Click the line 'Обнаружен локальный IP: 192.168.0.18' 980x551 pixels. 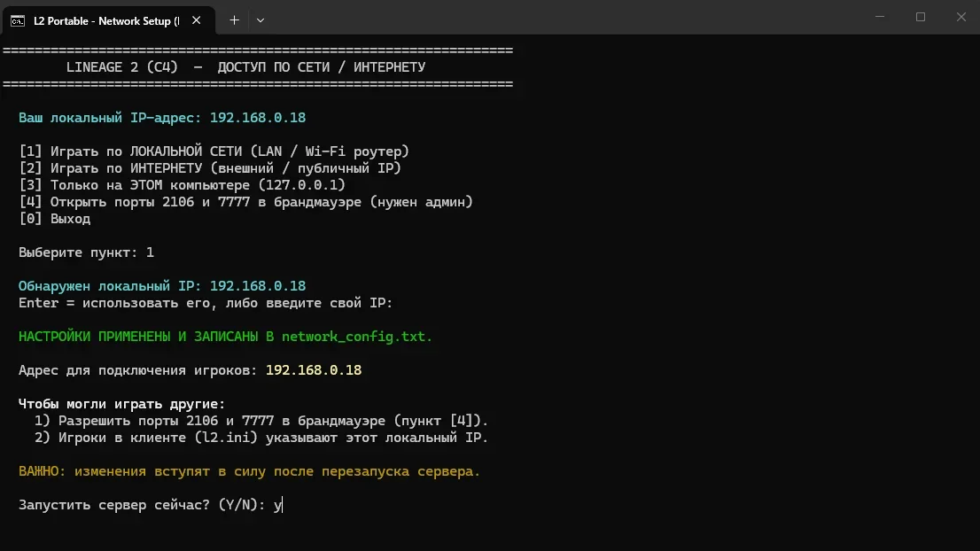click(162, 286)
